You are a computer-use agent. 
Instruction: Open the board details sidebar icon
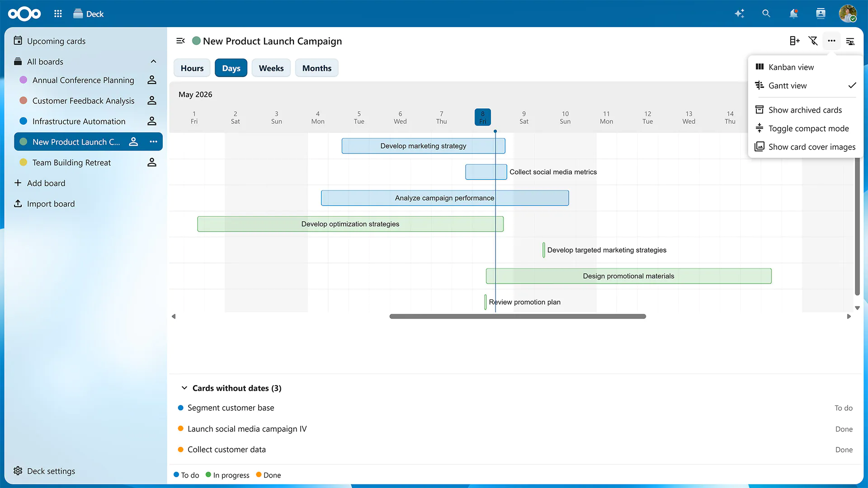[x=850, y=41]
